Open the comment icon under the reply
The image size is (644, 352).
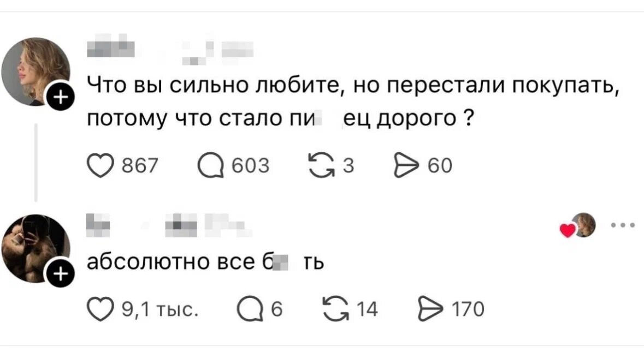pos(247,309)
